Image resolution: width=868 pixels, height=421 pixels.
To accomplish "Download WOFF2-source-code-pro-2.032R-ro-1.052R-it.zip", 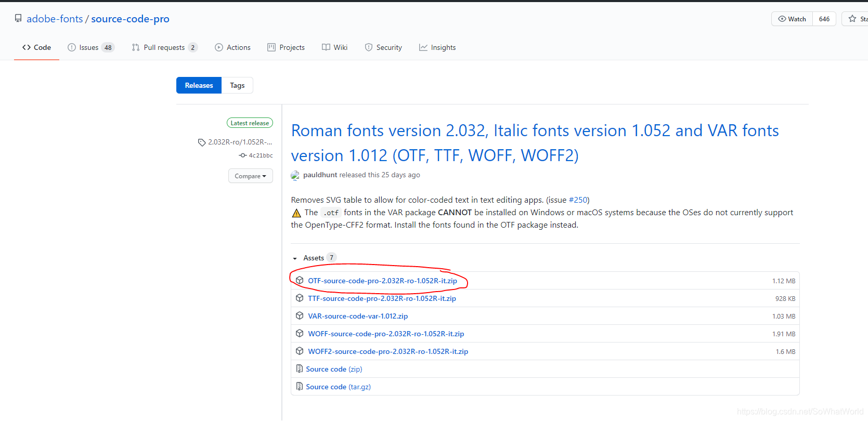I will [388, 351].
